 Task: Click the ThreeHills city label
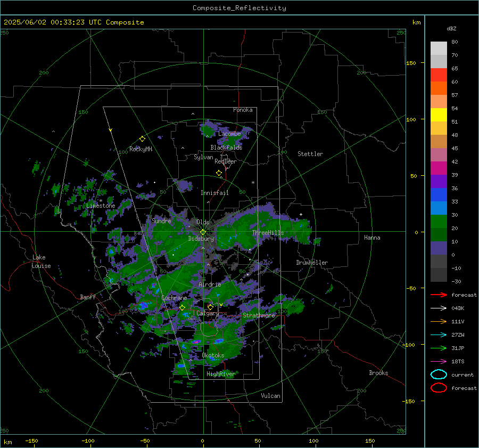268,233
